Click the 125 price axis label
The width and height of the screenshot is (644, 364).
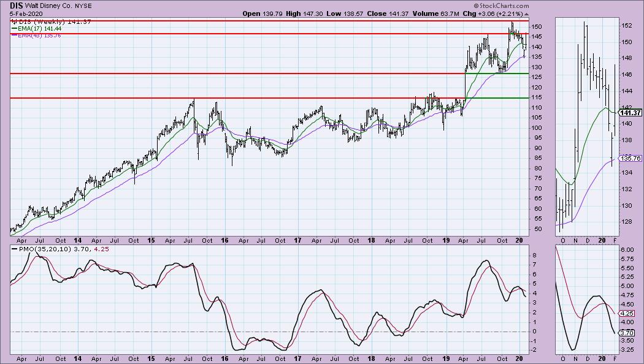tap(536, 77)
